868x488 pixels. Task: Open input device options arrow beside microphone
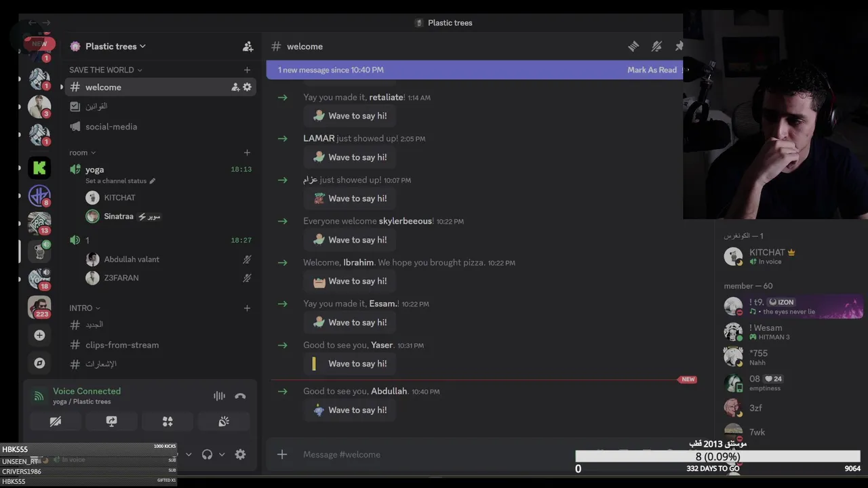(189, 454)
